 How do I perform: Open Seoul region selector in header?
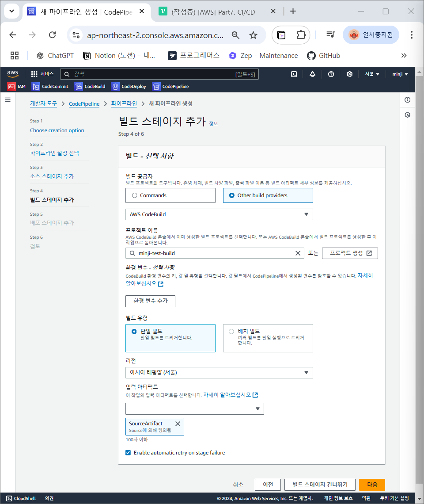(x=372, y=74)
